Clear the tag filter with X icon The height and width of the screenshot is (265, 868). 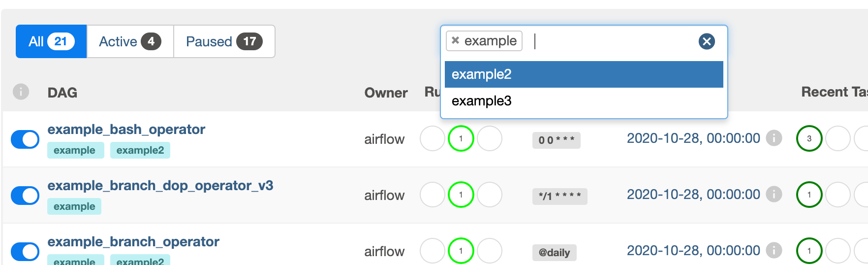coord(707,41)
